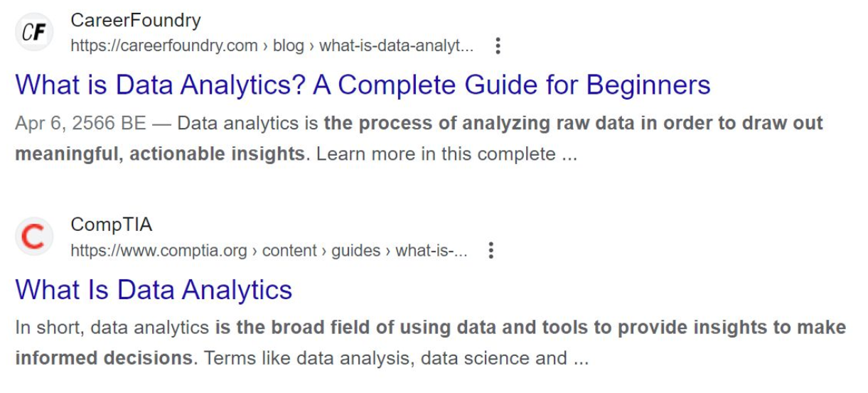Open the three-dot menu beside the CareerFoundry URL

tap(498, 46)
